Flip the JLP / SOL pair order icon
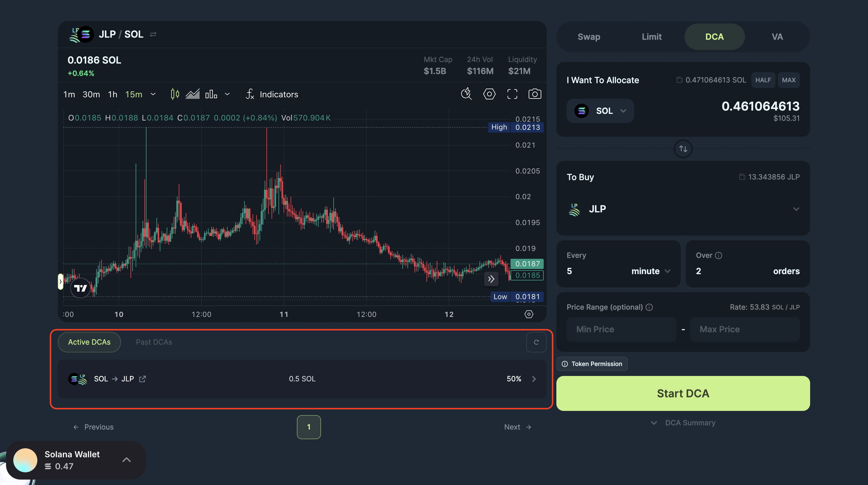868x485 pixels. [153, 34]
